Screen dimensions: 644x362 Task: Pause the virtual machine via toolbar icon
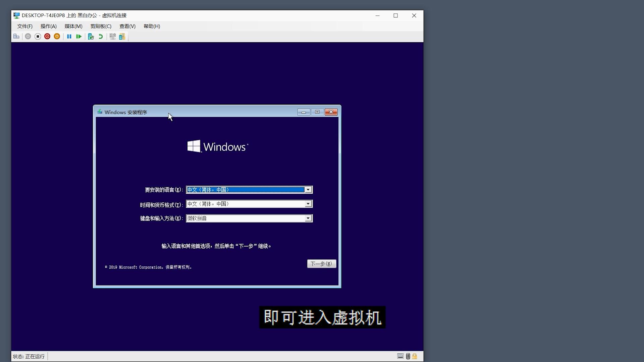(x=69, y=37)
